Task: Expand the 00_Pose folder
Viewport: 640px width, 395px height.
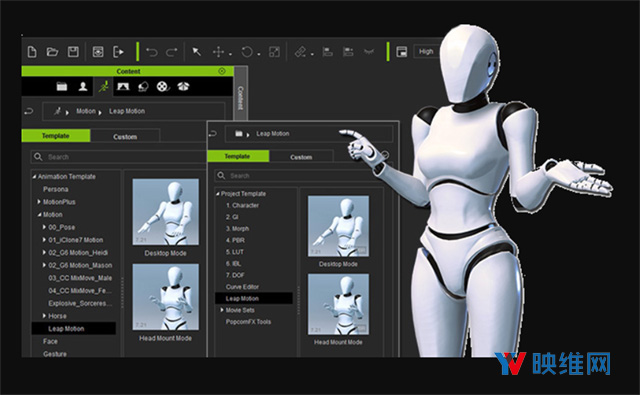Action: [44, 227]
